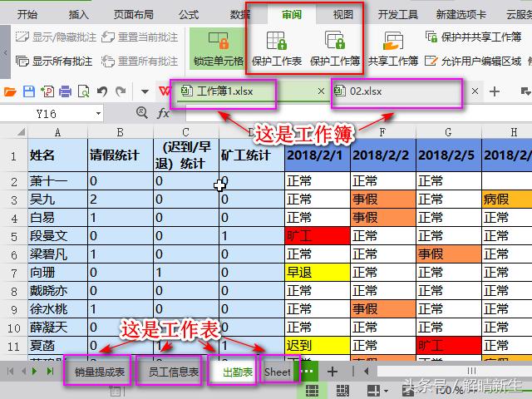Click the Share Workbook (共享工作簿) icon

pyautogui.click(x=393, y=41)
